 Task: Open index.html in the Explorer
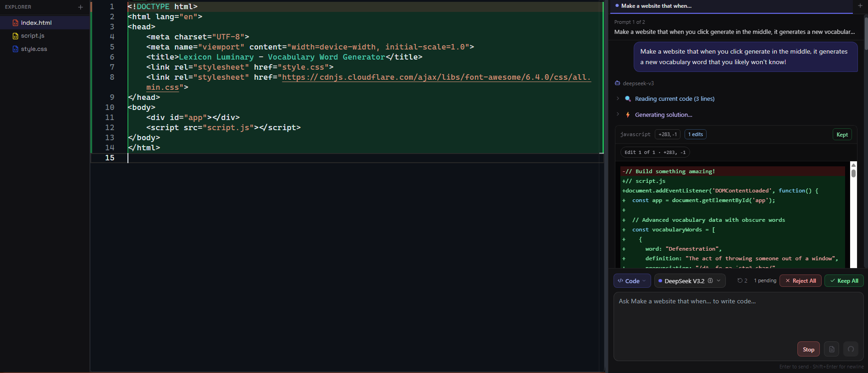(36, 23)
